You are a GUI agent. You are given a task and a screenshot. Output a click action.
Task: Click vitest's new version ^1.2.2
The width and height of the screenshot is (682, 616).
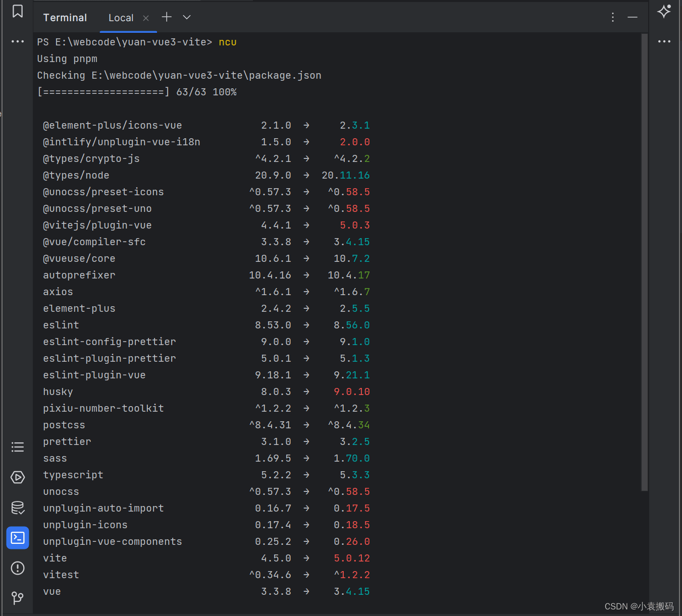[x=352, y=575]
